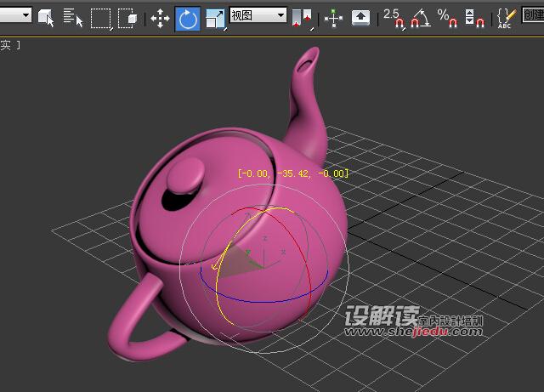Open Edit Named Selection Sets (ABC icon)

click(x=506, y=17)
